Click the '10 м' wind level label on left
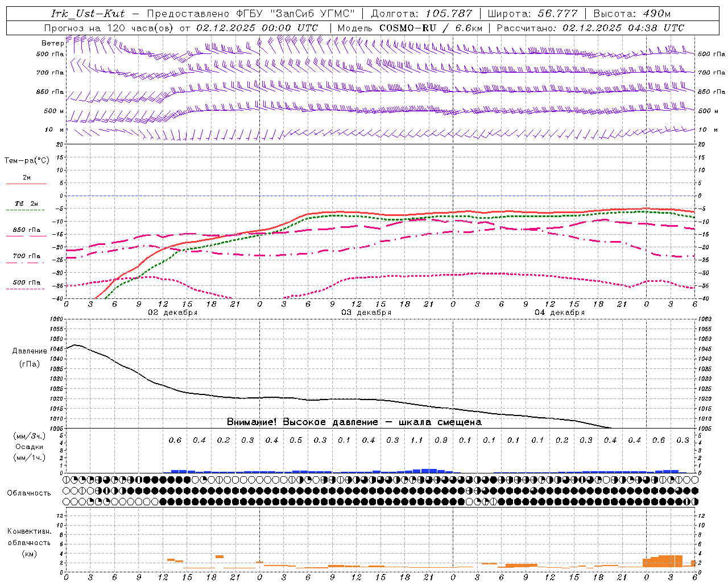728x582 pixels. [54, 130]
